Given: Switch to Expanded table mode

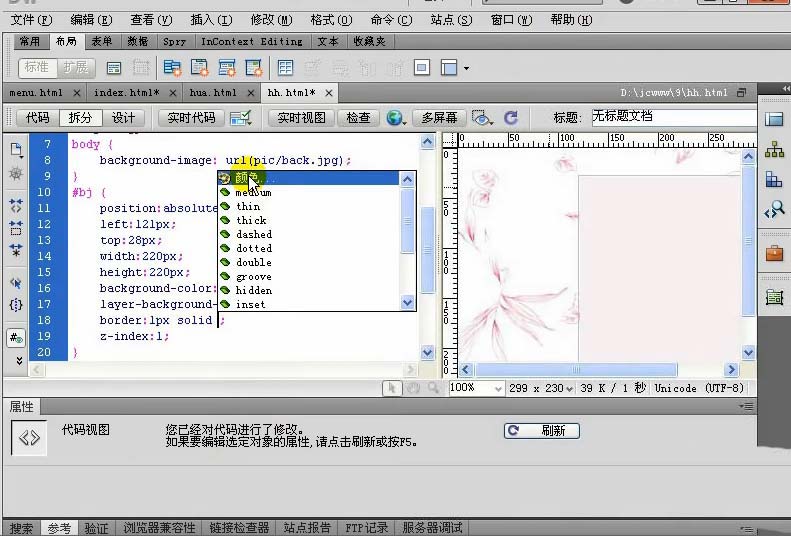Looking at the screenshot, I should point(76,68).
